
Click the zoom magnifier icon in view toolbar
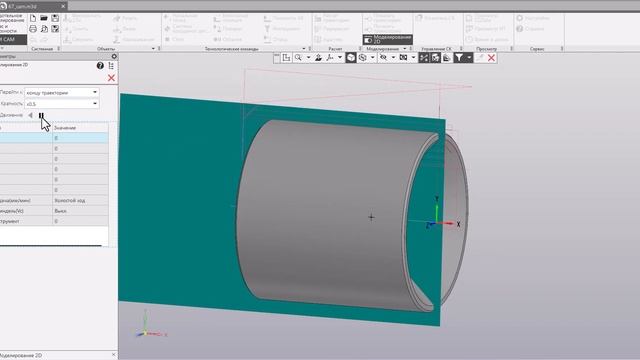(x=298, y=58)
